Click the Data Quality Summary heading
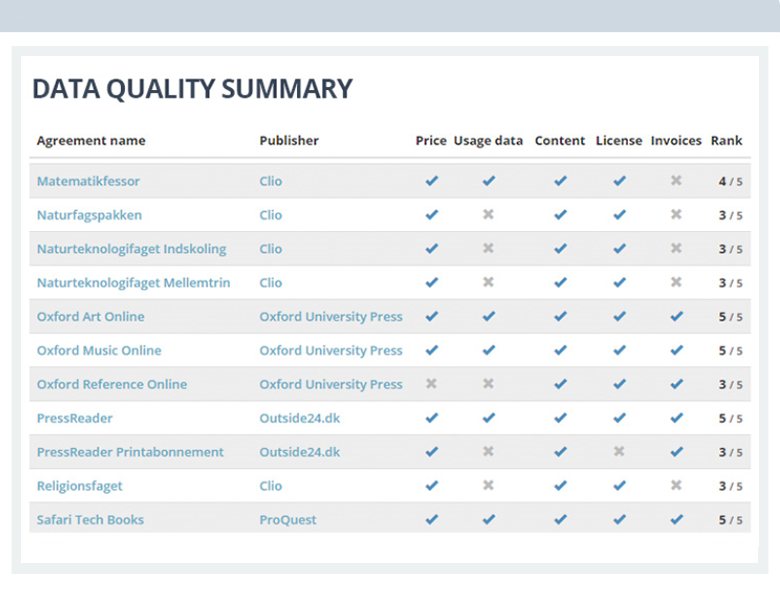The height and width of the screenshot is (598, 780). point(193,89)
